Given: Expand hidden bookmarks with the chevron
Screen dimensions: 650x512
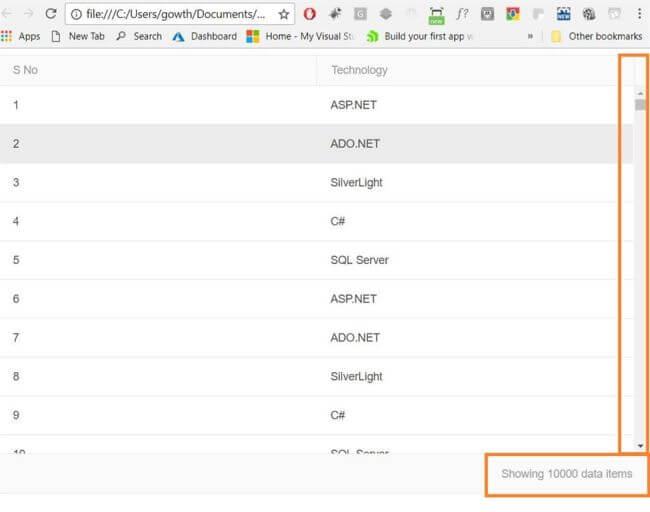Looking at the screenshot, I should [530, 36].
